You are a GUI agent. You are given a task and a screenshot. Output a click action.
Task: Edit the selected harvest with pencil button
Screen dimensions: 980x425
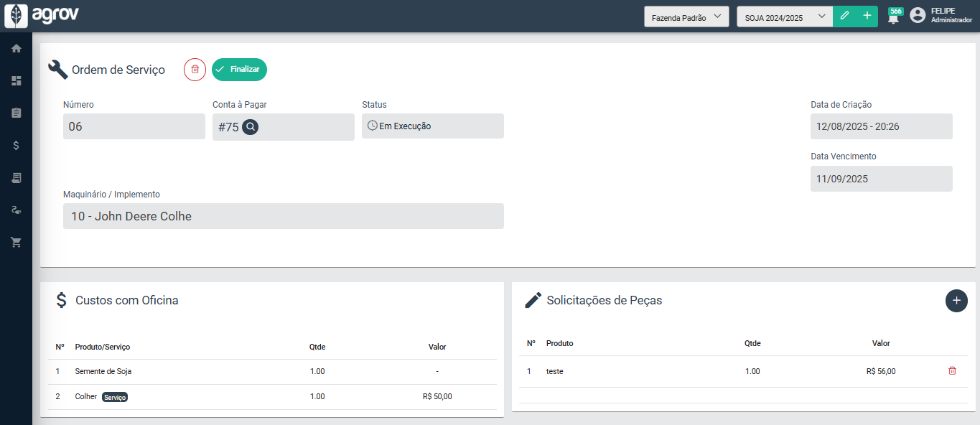(844, 17)
